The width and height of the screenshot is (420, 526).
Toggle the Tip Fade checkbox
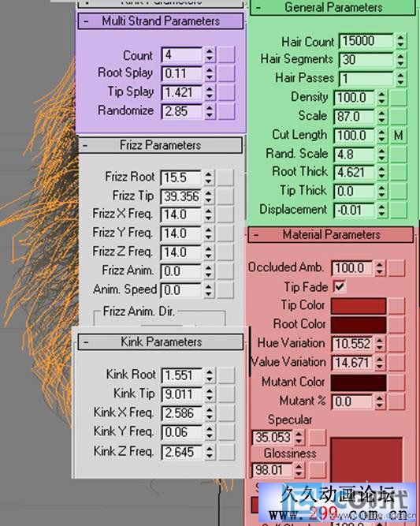[x=339, y=287]
